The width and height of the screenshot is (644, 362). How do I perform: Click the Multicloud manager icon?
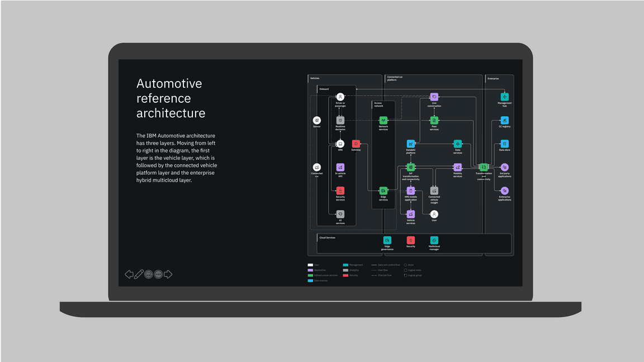click(x=434, y=241)
